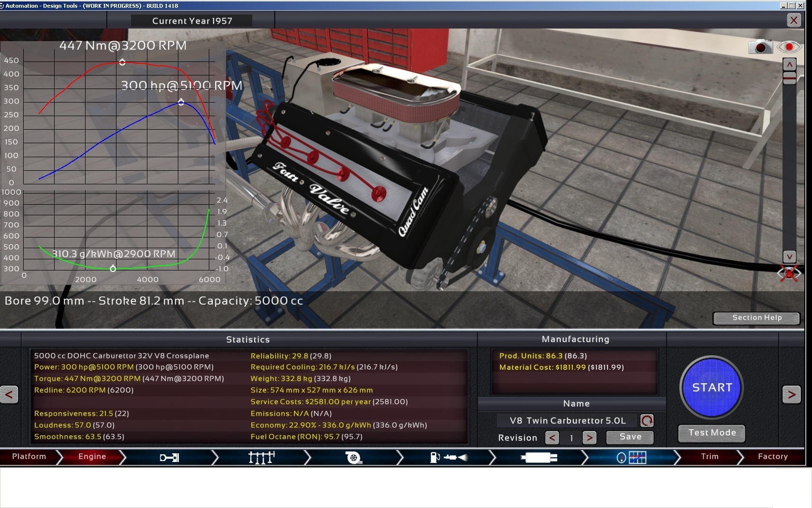Open the turbo aspiration tab
Image resolution: width=812 pixels, height=508 pixels.
(354, 457)
